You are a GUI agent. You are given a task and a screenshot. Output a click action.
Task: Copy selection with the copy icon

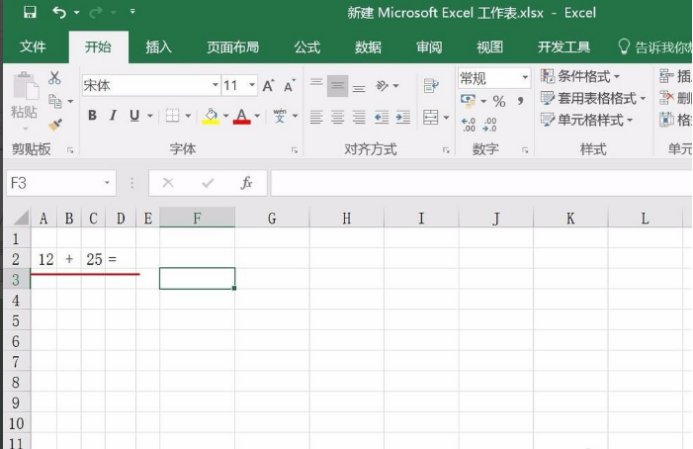click(x=55, y=102)
